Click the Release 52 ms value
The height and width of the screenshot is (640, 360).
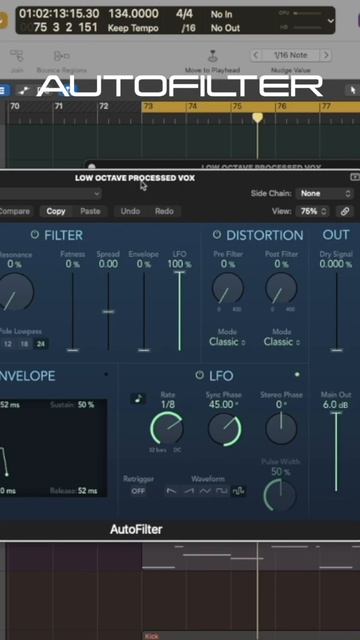point(87,491)
